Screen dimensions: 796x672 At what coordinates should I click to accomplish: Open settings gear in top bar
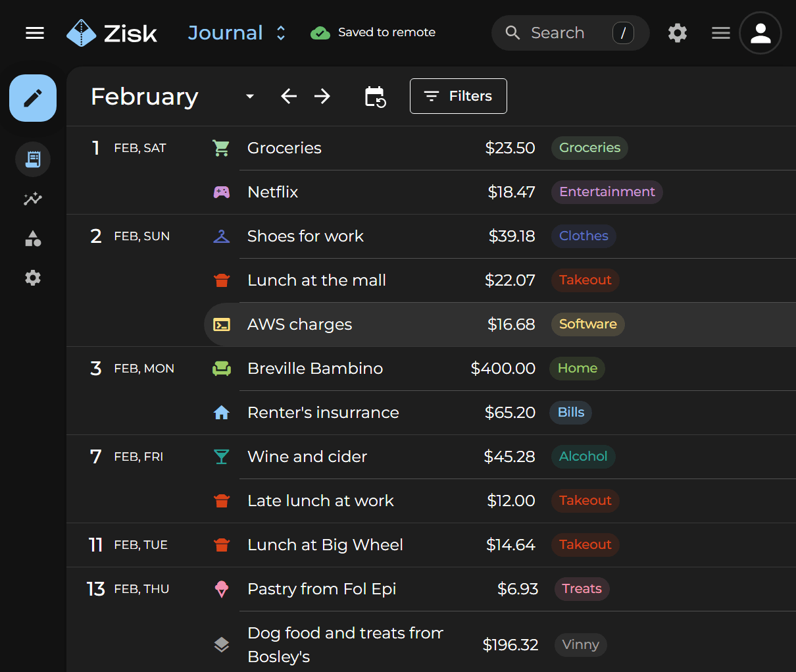coord(678,33)
